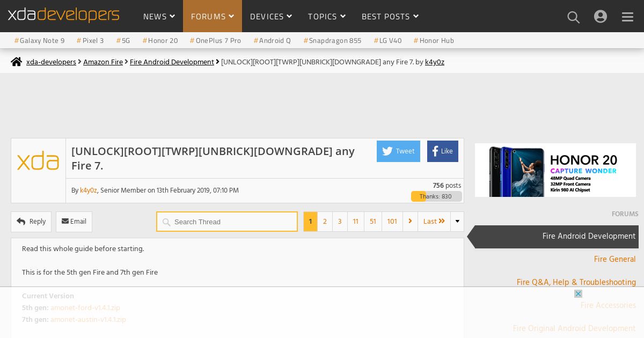This screenshot has width=644, height=338.
Task: Click the Reply button
Action: pos(31,222)
